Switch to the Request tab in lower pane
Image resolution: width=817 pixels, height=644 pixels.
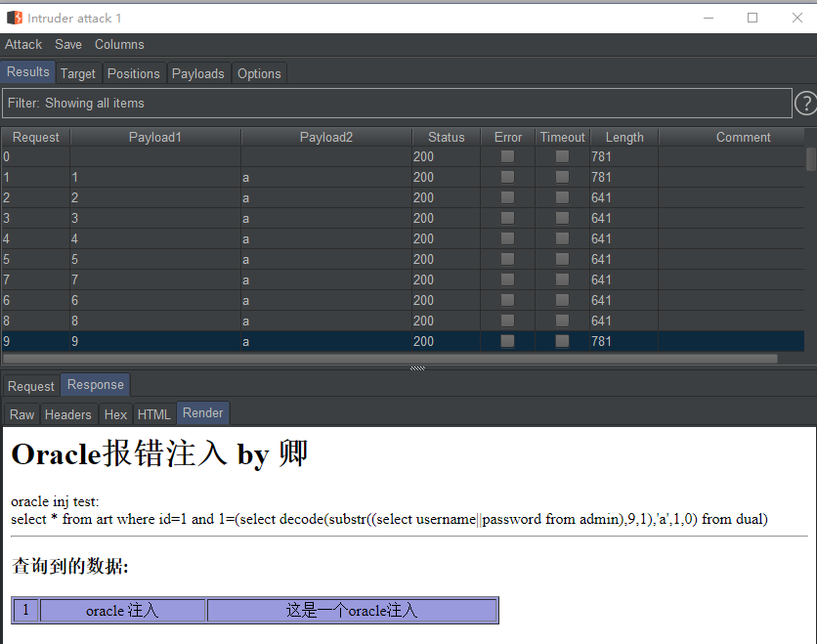(x=31, y=386)
